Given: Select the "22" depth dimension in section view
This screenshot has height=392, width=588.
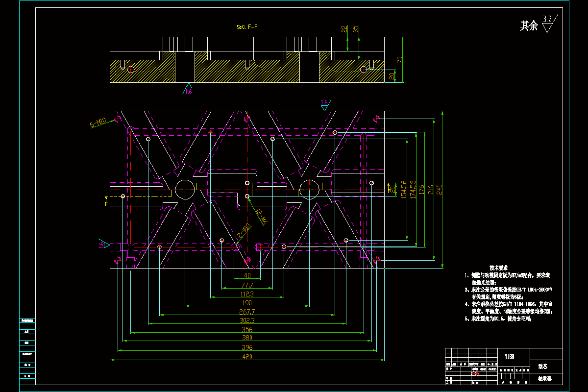Looking at the screenshot, I should pos(344,29).
